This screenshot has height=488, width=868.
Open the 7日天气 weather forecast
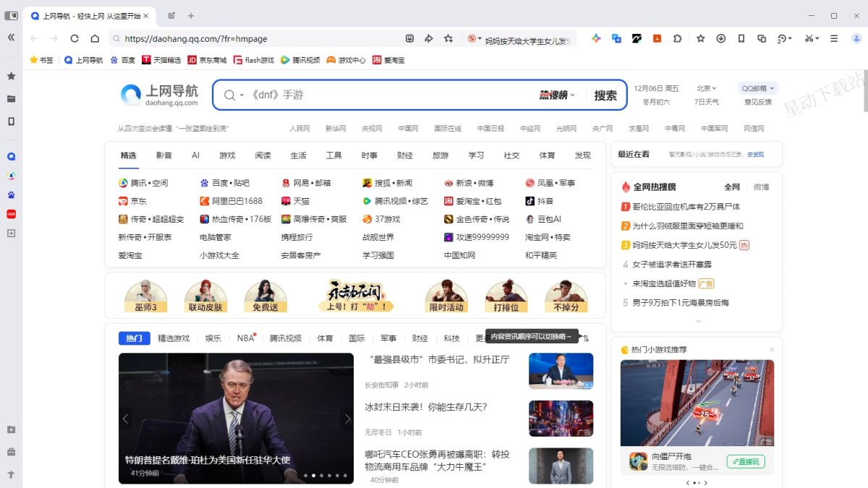click(x=707, y=102)
